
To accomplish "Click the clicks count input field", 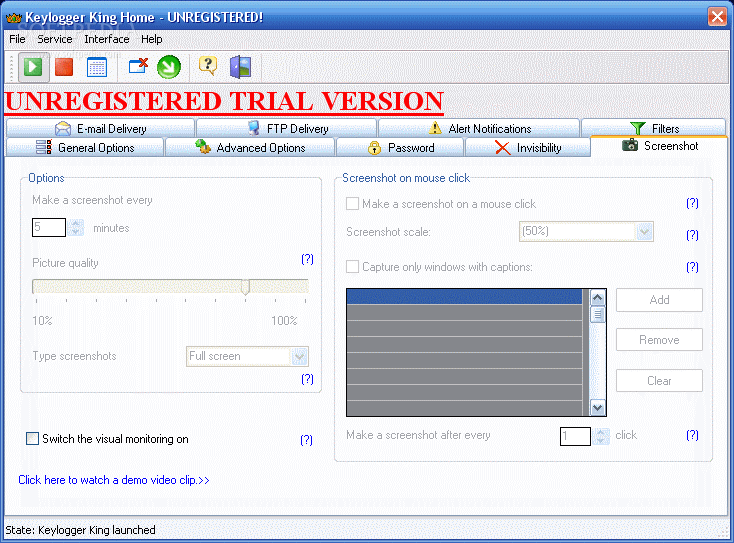I will click(x=575, y=436).
